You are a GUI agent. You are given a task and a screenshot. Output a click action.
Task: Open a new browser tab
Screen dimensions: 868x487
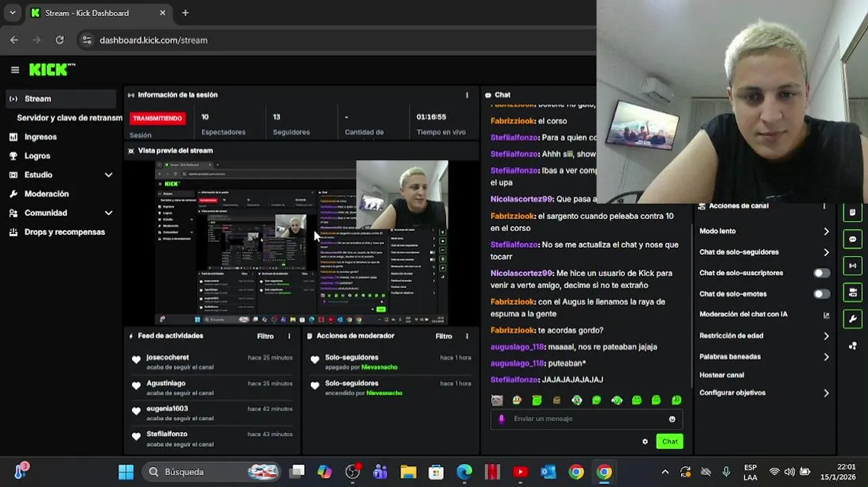coord(185,13)
